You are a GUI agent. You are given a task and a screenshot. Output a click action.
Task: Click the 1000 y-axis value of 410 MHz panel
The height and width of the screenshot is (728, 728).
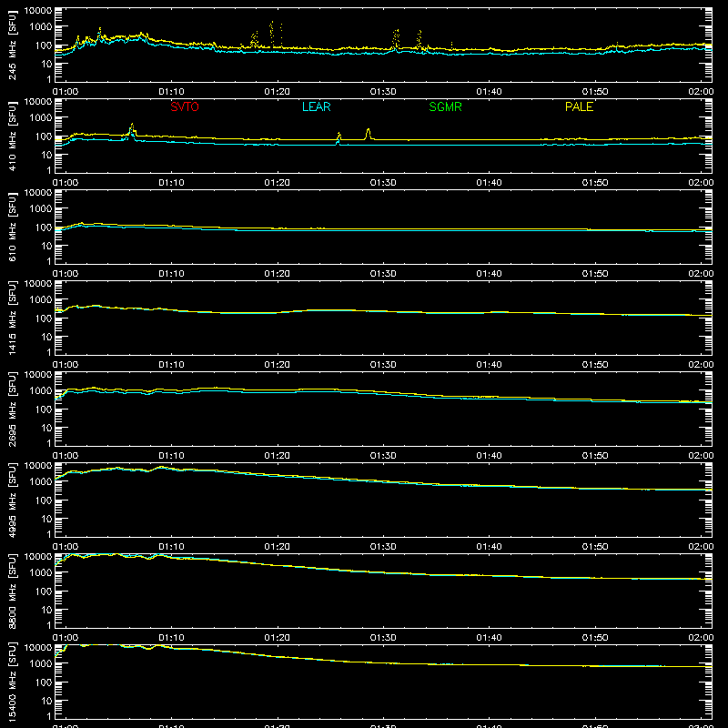(x=41, y=118)
